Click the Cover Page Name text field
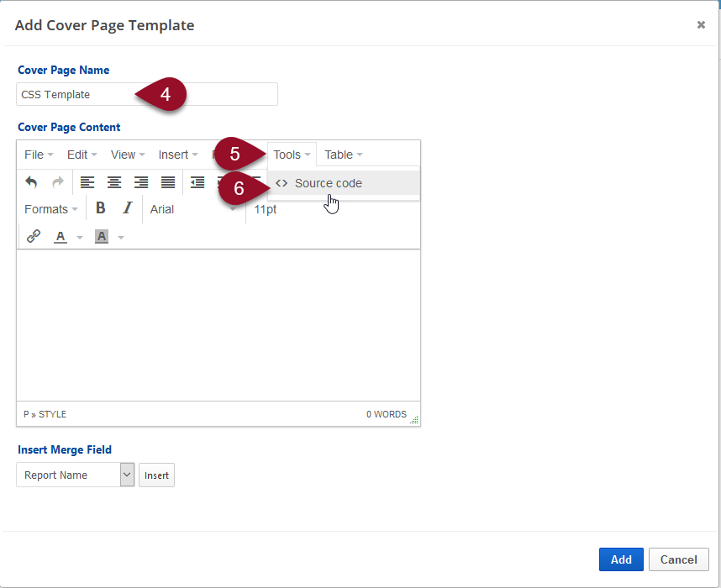The height and width of the screenshot is (588, 721). 147,94
